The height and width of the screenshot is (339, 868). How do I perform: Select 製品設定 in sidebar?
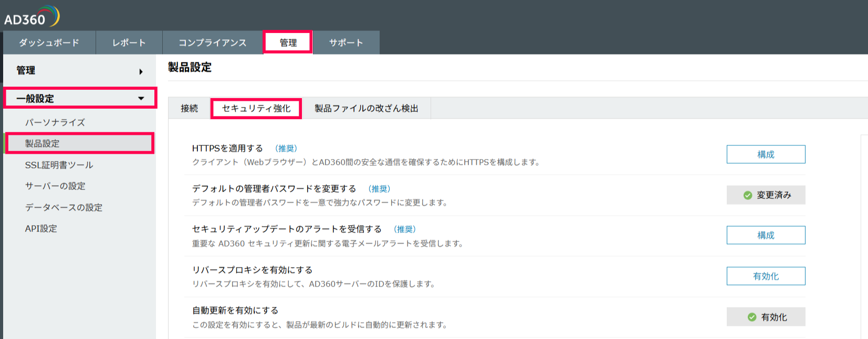click(x=79, y=143)
